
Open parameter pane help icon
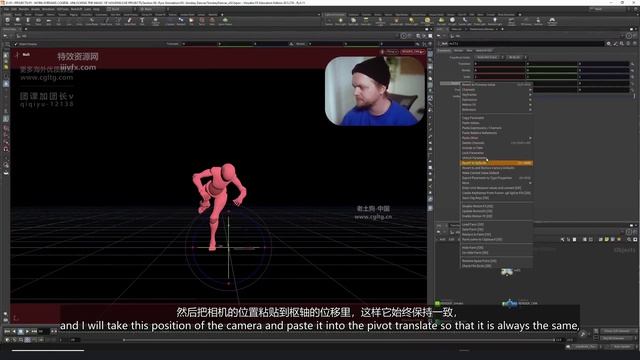(x=634, y=43)
